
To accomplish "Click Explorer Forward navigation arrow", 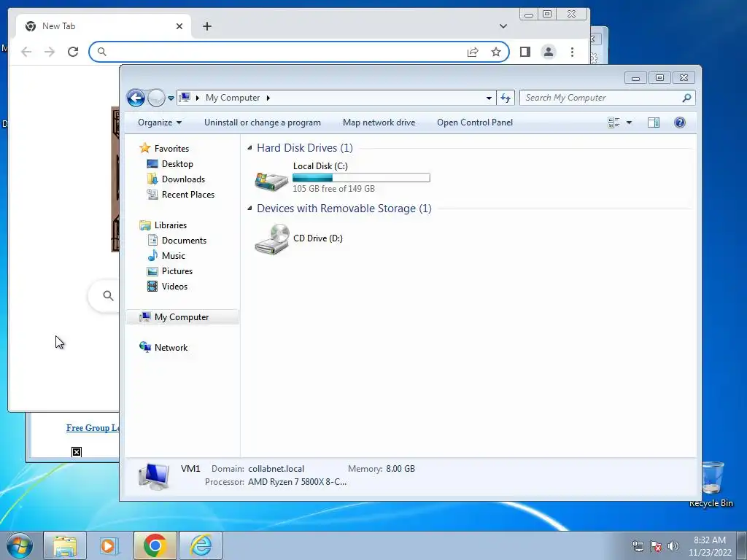I will point(156,98).
